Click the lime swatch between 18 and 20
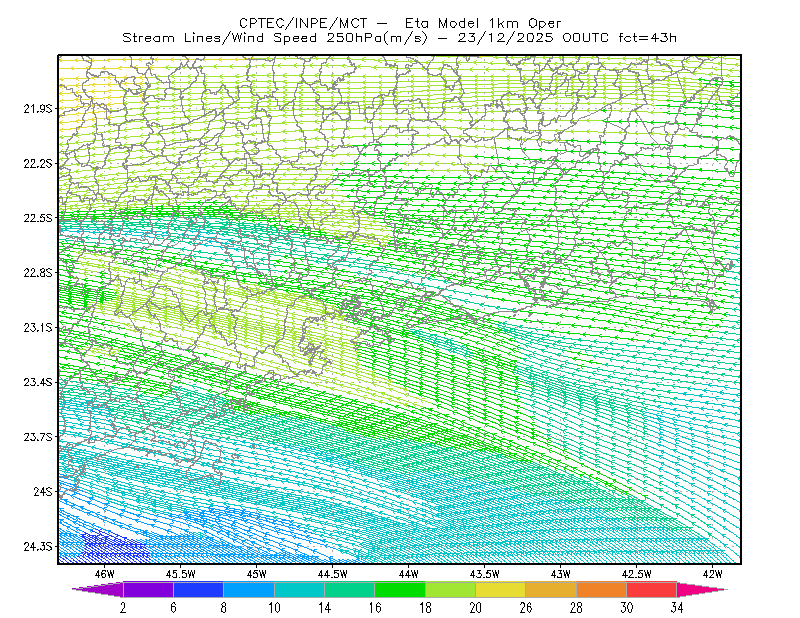Viewport: 800px width, 618px height. tap(451, 589)
